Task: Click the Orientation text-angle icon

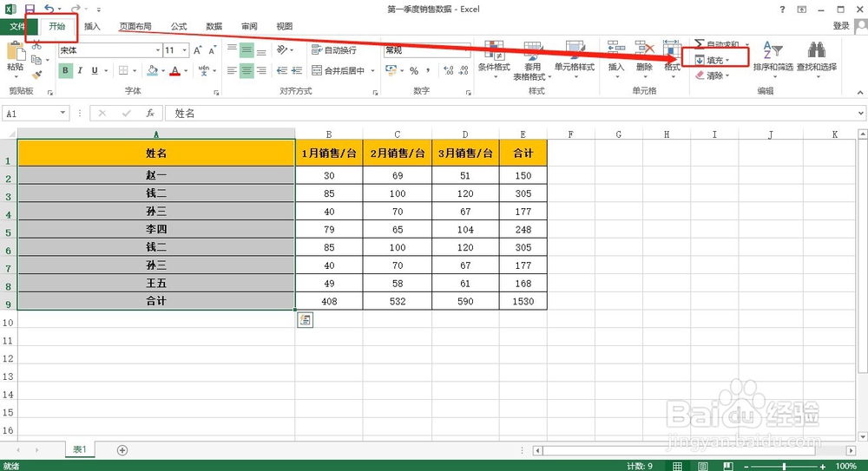Action: [282, 49]
